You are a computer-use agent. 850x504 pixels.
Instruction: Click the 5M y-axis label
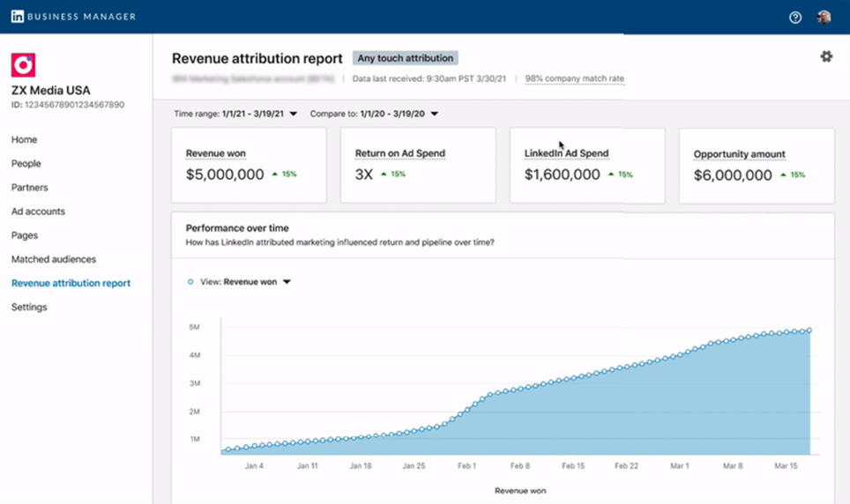(x=195, y=327)
